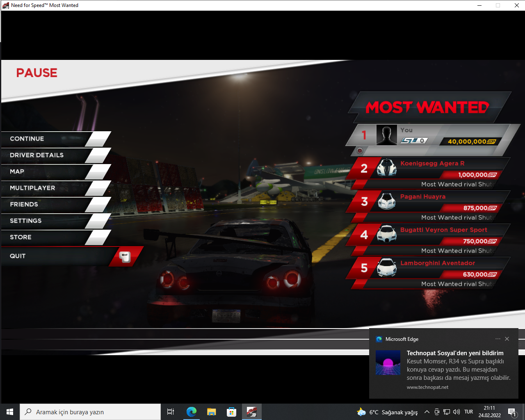The width and height of the screenshot is (525, 420).
Task: Choose Multiplayer in the pause menu
Action: pyautogui.click(x=56, y=188)
